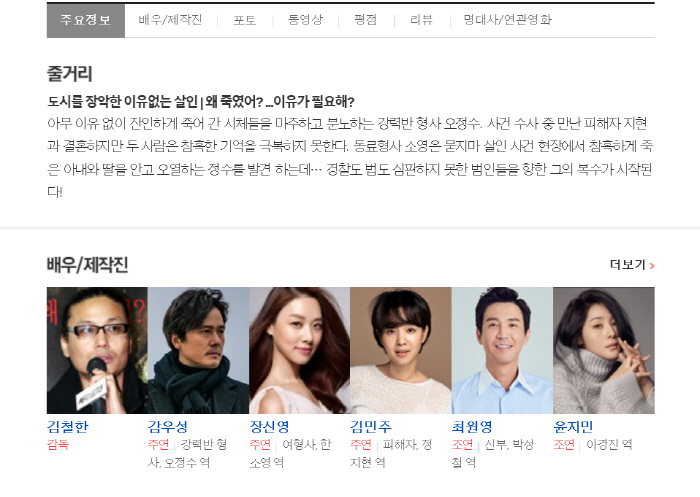700x497 pixels.
Task: Click the 윤지민 name link
Action: coord(573,427)
